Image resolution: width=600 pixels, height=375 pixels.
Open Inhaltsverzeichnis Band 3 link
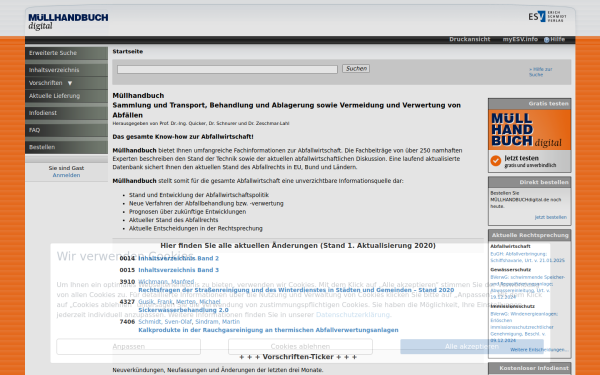178,270
